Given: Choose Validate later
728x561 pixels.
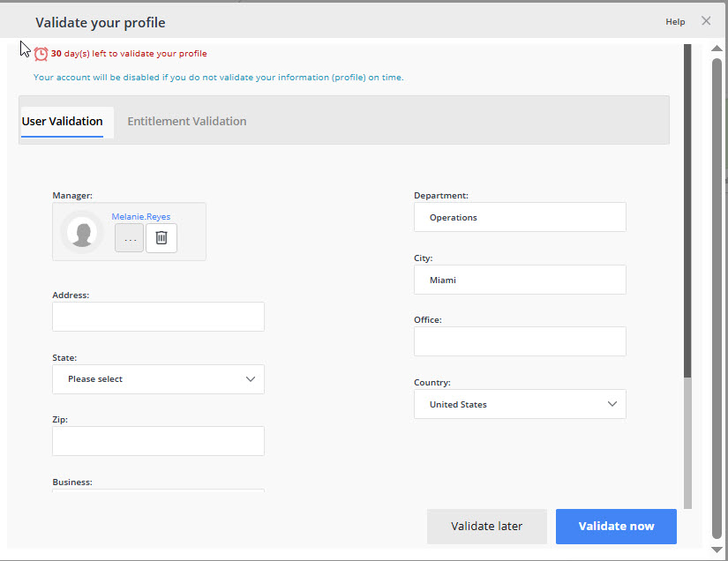Looking at the screenshot, I should click(x=487, y=526).
